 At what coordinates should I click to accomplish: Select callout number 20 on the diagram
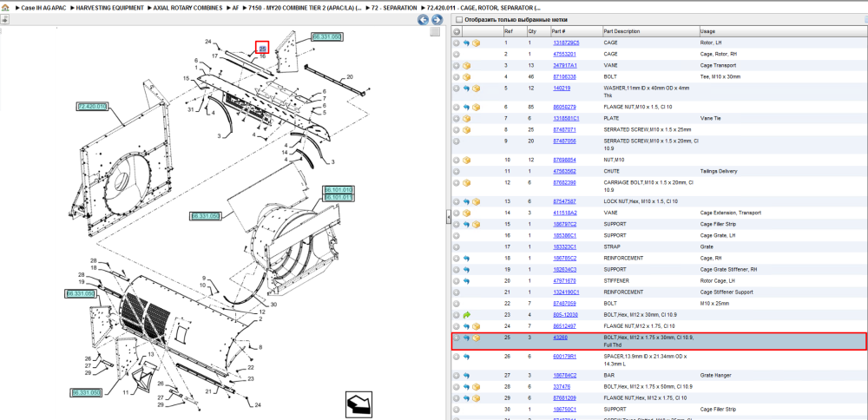pos(349,77)
